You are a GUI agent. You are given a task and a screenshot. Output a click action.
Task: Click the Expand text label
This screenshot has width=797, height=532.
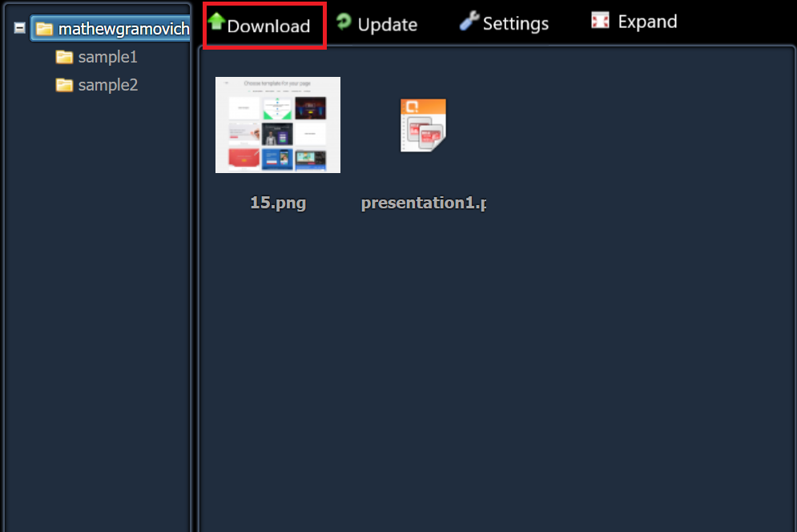647,22
